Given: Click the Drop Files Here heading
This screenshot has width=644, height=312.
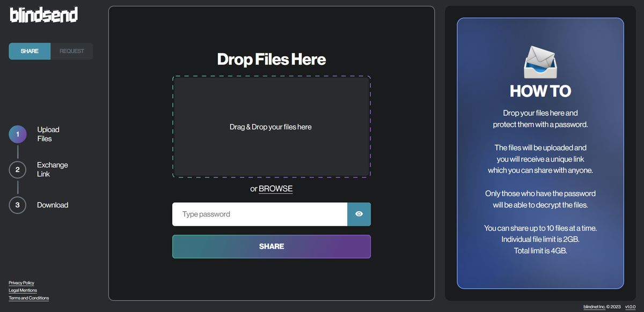Looking at the screenshot, I should [271, 59].
